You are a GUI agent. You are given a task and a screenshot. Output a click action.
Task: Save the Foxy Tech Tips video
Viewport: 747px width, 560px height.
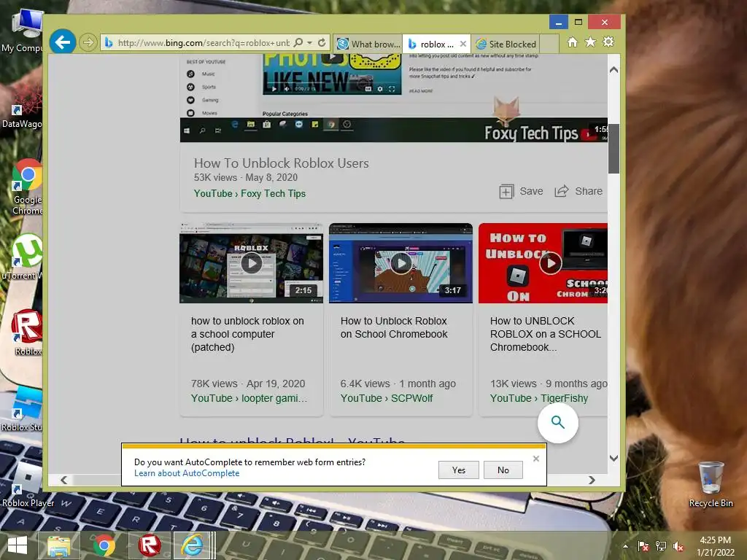coord(521,192)
